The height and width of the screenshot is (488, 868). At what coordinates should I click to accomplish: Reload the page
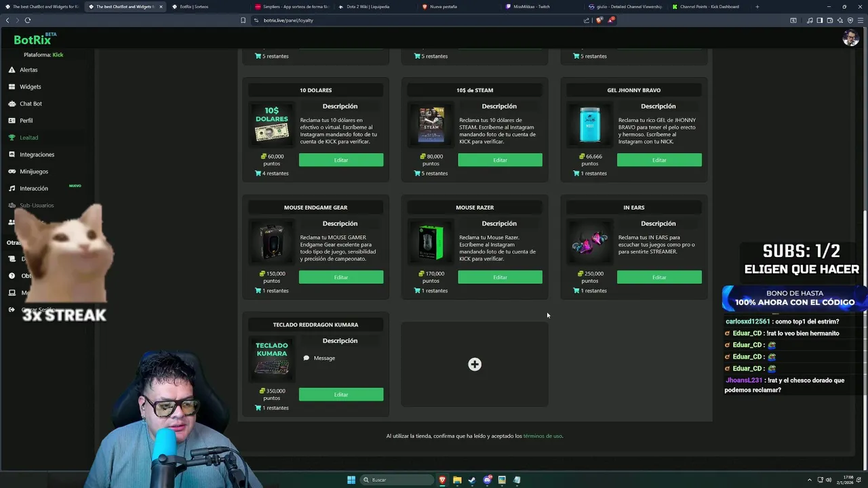point(28,20)
